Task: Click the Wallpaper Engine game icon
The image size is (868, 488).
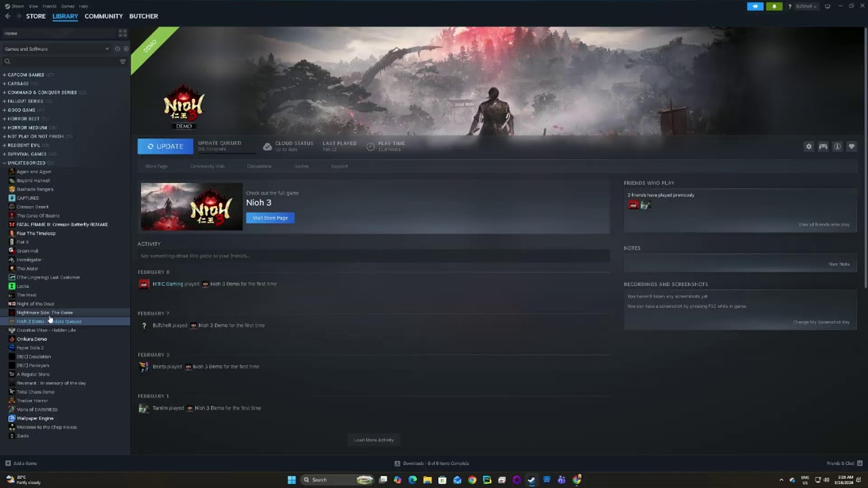Action: [12, 418]
